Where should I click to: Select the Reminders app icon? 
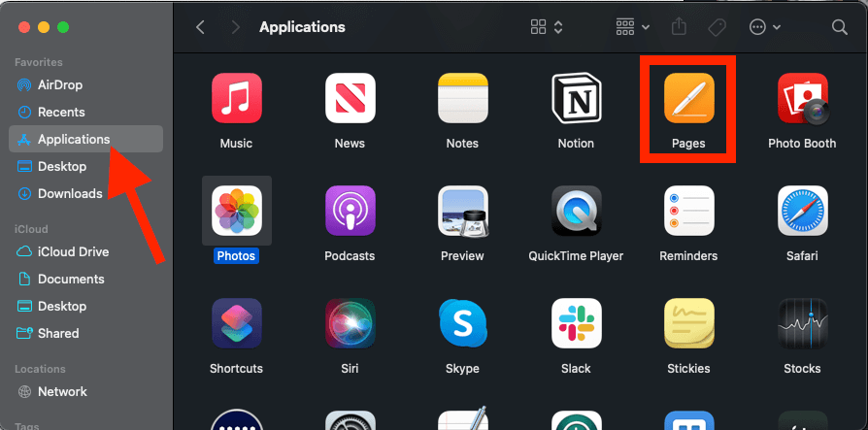pos(688,211)
